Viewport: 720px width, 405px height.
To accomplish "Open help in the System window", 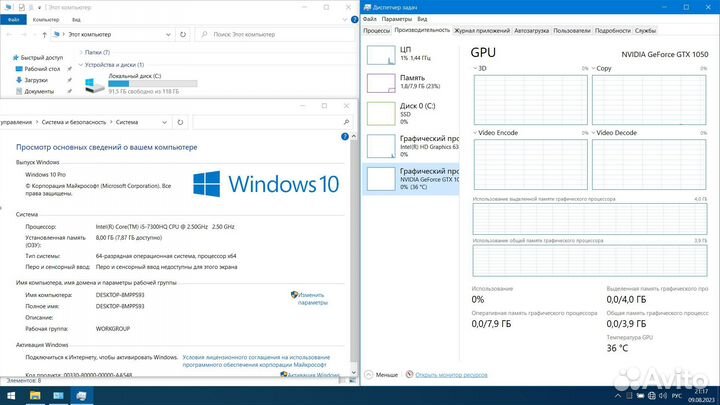I will coord(345,136).
